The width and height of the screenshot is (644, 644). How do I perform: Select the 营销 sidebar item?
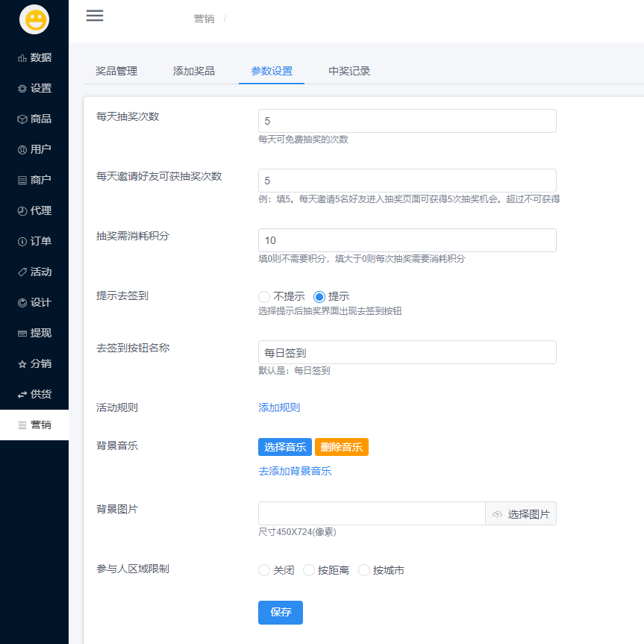pyautogui.click(x=34, y=425)
